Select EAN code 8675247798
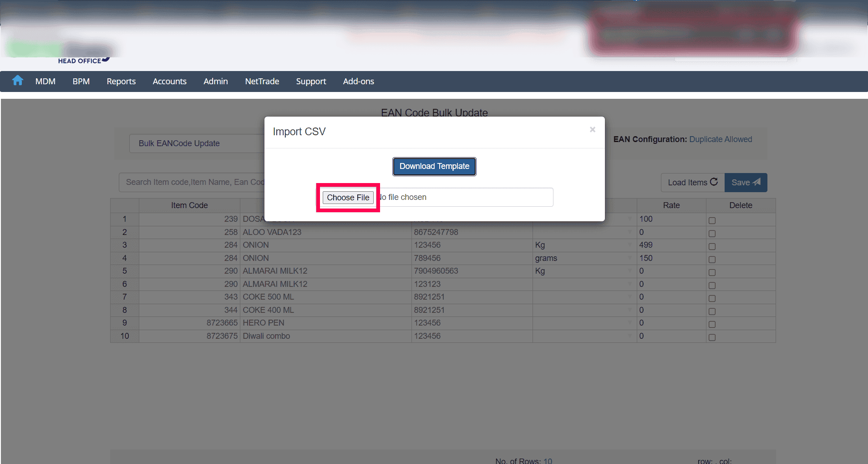This screenshot has height=464, width=868. 472,232
